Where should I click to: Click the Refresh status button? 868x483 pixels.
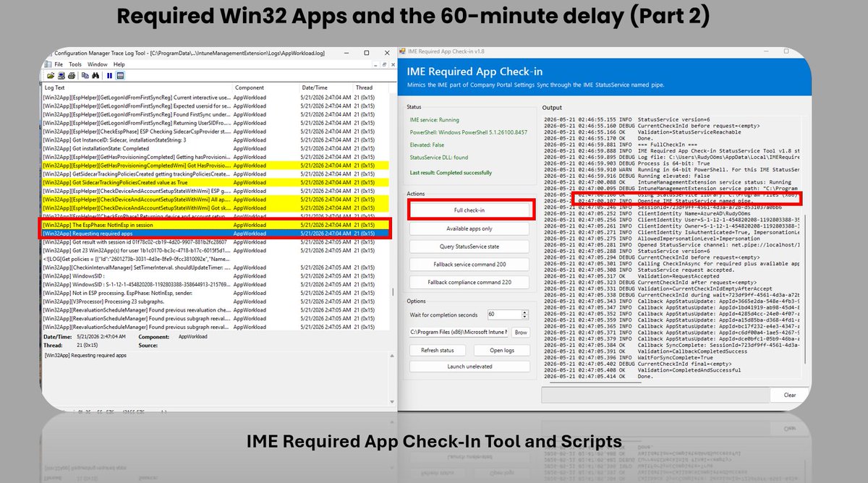(438, 350)
